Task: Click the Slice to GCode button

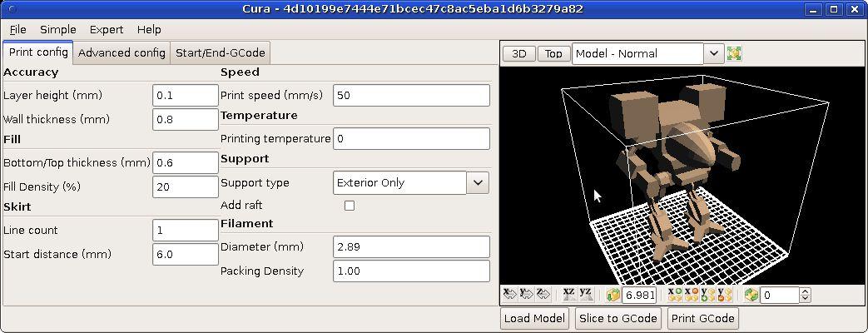Action: click(618, 319)
